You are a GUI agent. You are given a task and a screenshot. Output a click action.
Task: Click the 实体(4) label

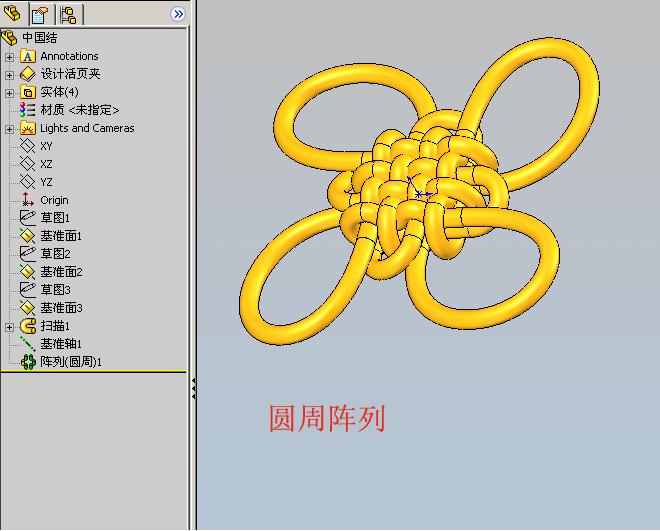pos(59,92)
